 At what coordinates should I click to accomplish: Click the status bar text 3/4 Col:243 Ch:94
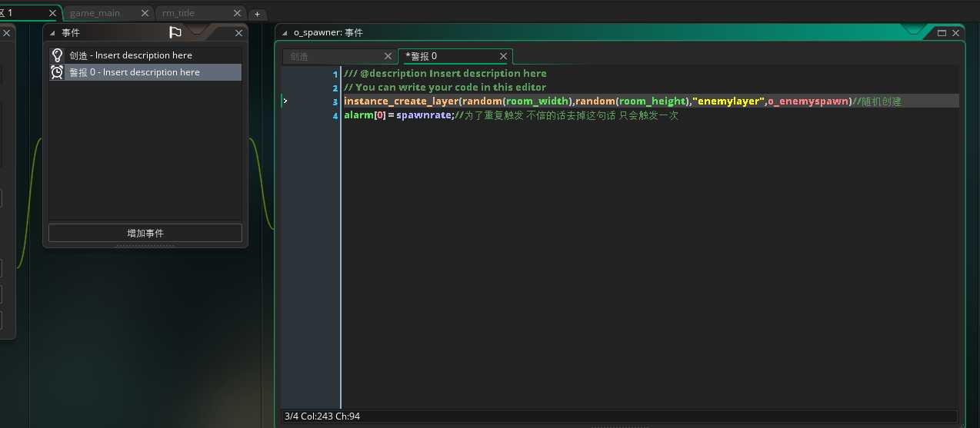(x=322, y=416)
